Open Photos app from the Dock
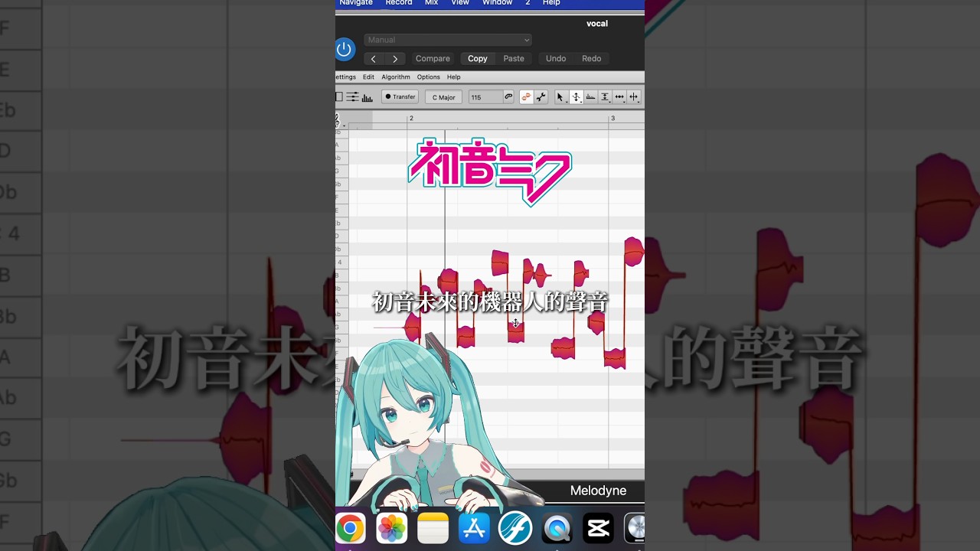The width and height of the screenshot is (980, 551). pos(391,528)
